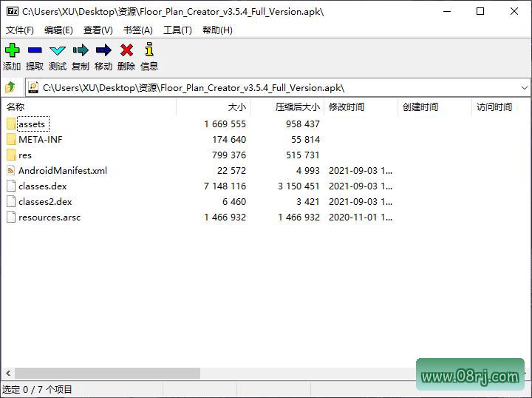Run the Test (测试) archive tool

tap(58, 50)
